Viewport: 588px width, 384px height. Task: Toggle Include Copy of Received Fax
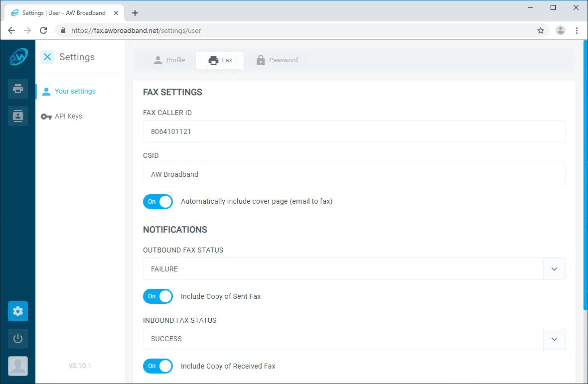pyautogui.click(x=158, y=366)
